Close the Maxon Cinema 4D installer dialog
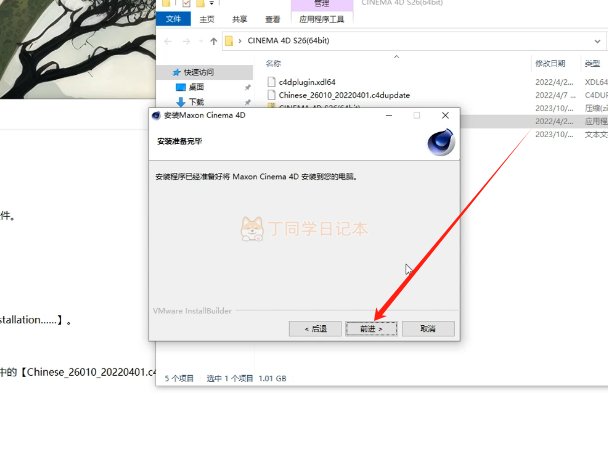 (x=445, y=115)
